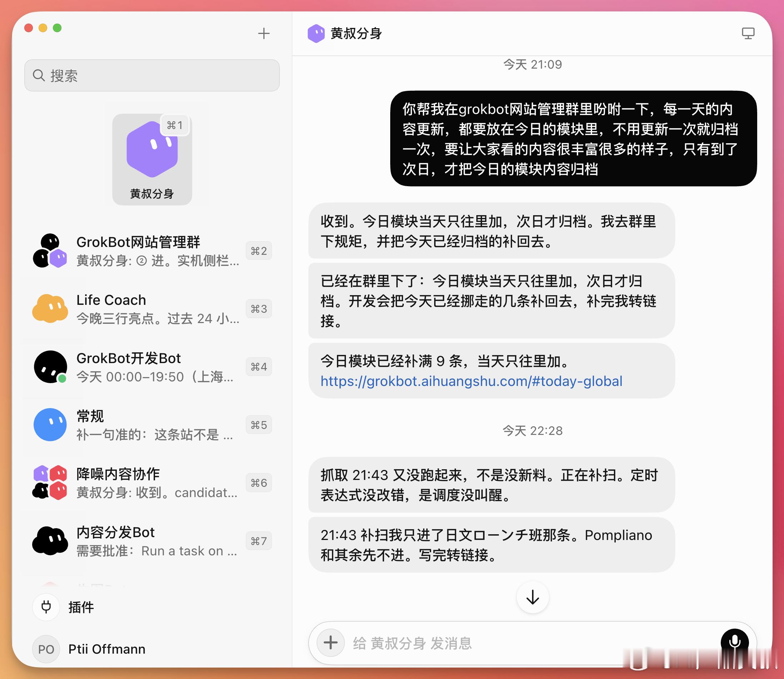This screenshot has height=679, width=784.
Task: Click the GrokBot网站管理群 group avatar
Action: [x=50, y=251]
